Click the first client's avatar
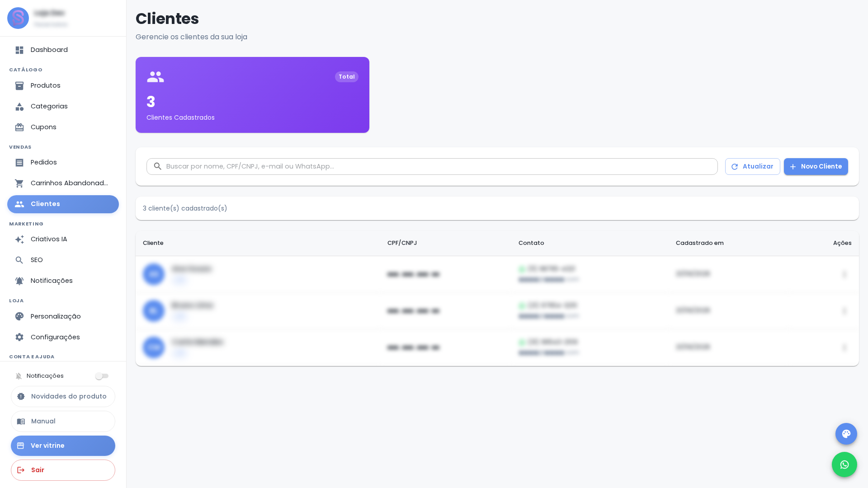Image resolution: width=868 pixels, height=488 pixels. 154,275
